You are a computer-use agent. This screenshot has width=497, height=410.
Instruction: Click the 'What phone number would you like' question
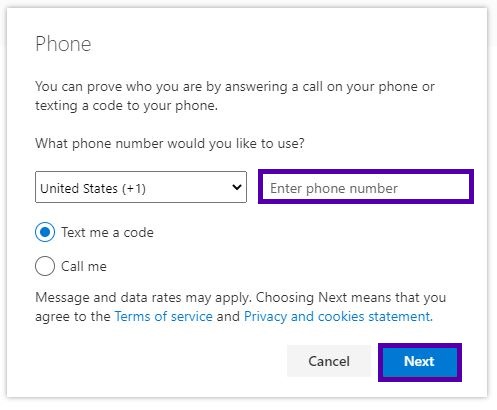(x=170, y=143)
